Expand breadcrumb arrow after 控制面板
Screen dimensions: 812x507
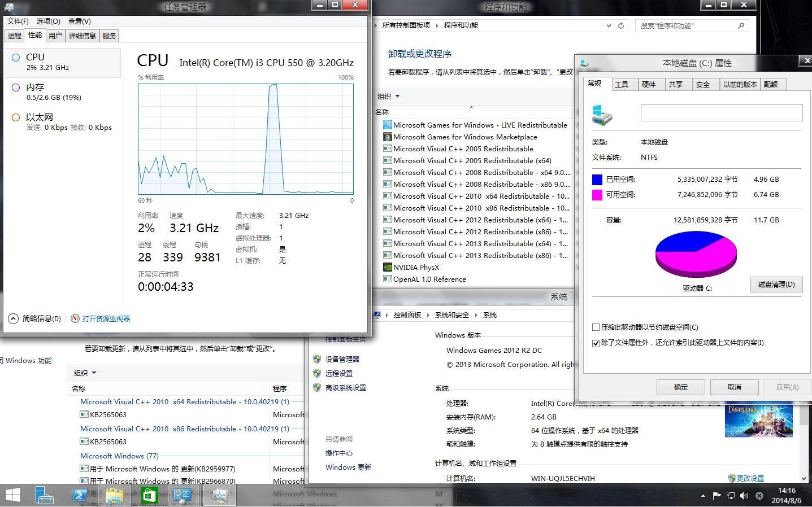[x=428, y=315]
